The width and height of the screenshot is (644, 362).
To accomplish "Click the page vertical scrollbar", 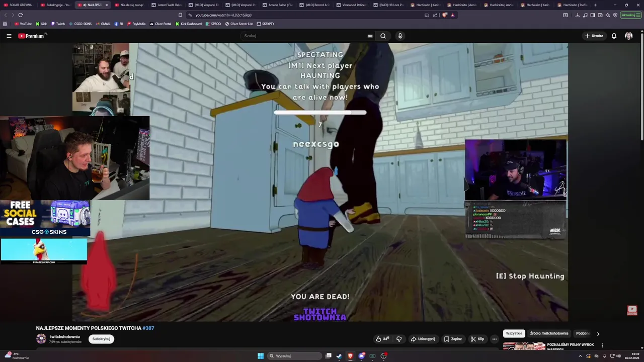I will 641,85.
